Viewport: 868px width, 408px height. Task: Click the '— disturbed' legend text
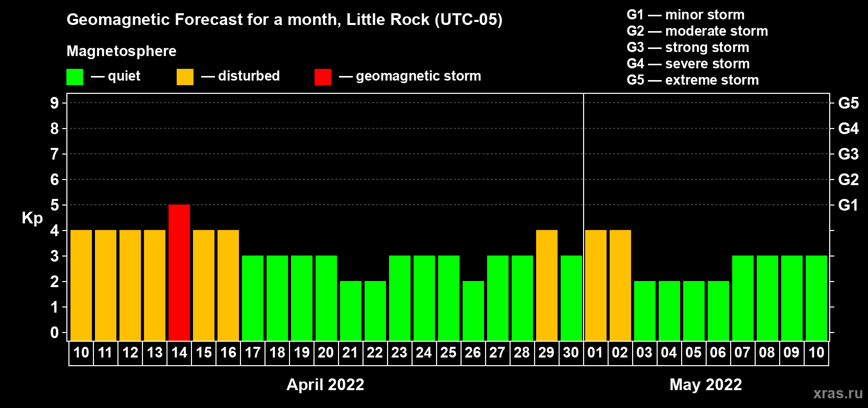point(240,76)
